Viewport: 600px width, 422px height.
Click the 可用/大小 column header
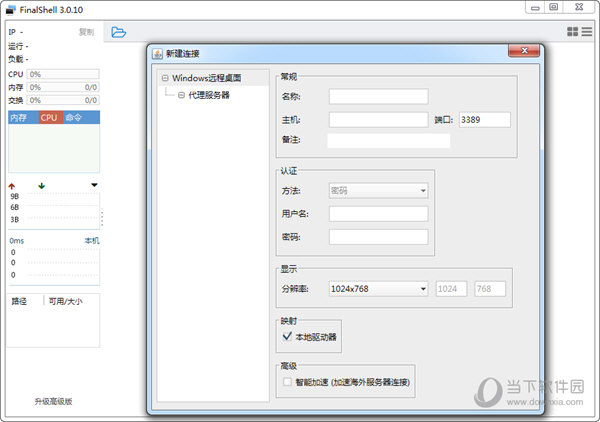tap(65, 301)
